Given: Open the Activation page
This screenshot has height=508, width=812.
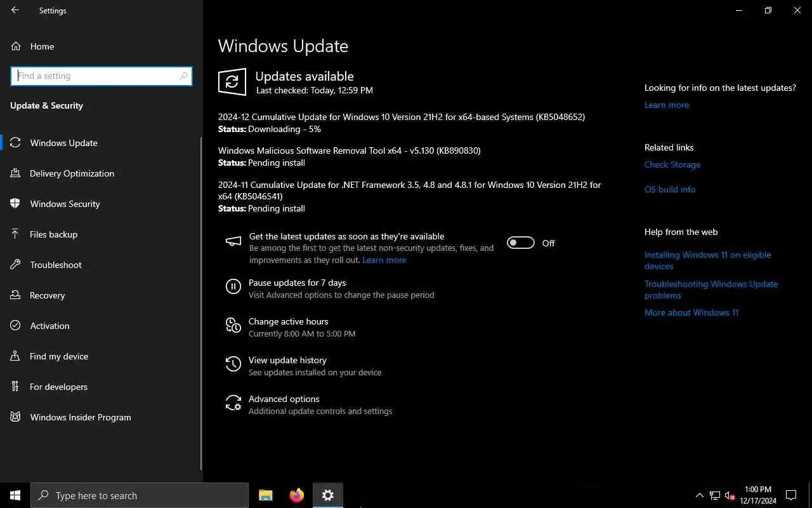Looking at the screenshot, I should tap(100, 326).
